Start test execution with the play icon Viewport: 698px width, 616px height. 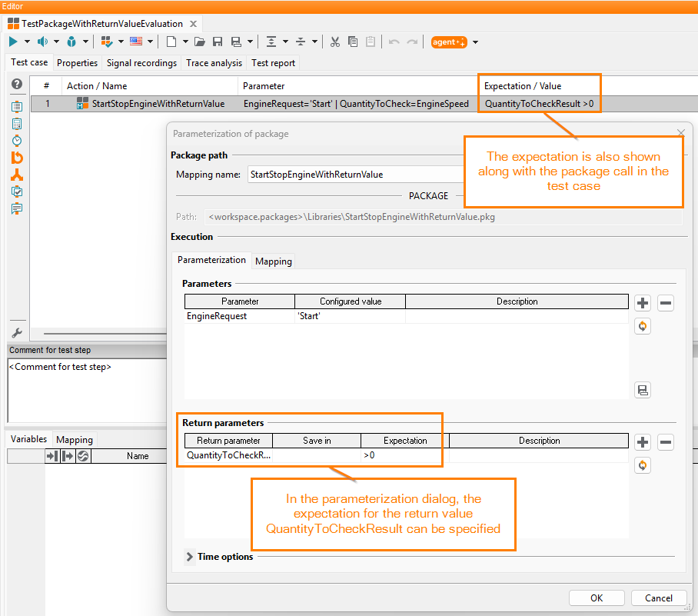point(13,42)
